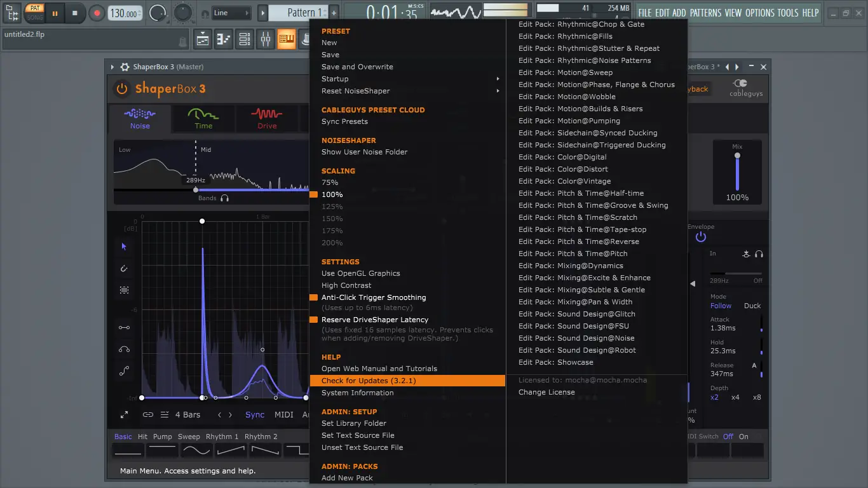Click the envelope input headphones icon
Image resolution: width=868 pixels, height=488 pixels.
(x=759, y=254)
